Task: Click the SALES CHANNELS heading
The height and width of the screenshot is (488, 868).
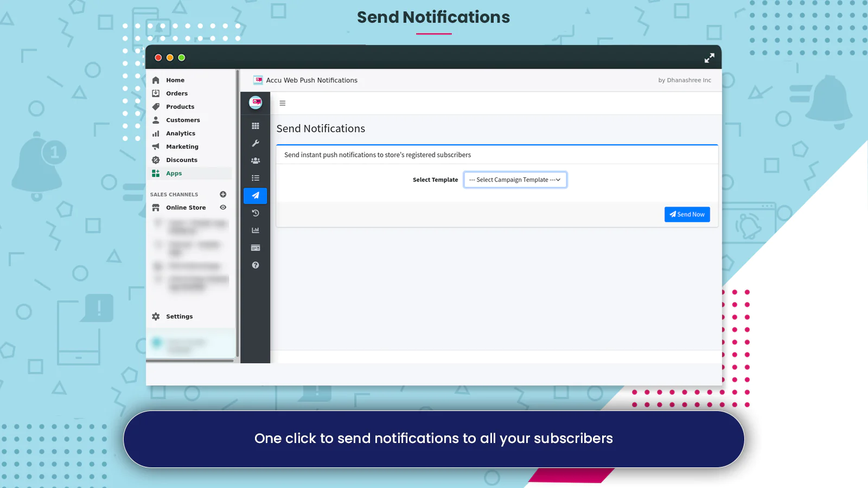Action: [x=174, y=195]
